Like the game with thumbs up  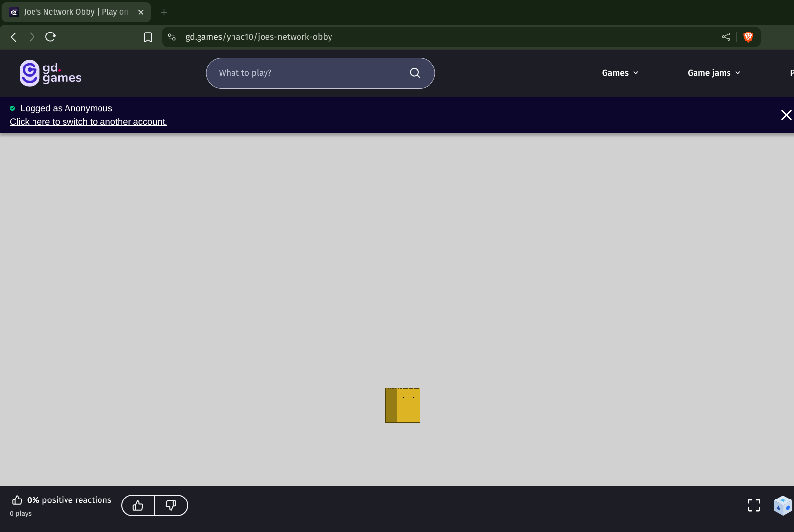[138, 505]
